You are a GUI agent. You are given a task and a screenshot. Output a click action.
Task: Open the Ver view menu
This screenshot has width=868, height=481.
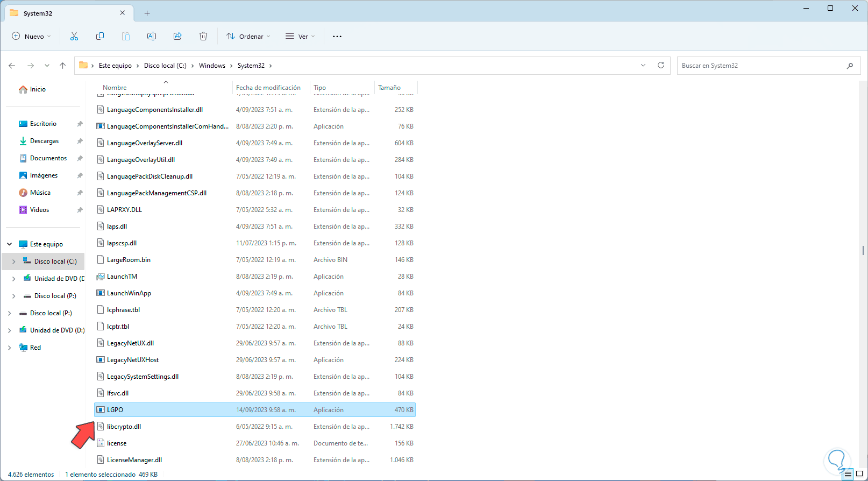point(300,36)
